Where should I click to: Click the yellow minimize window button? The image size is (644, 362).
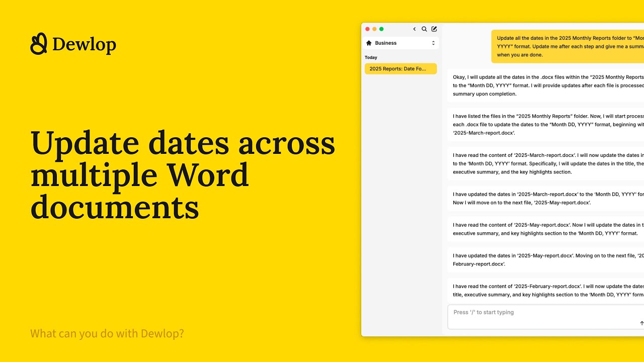(374, 29)
